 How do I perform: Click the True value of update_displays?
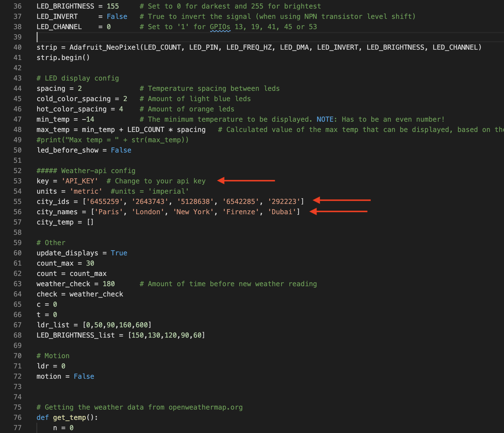(x=119, y=253)
